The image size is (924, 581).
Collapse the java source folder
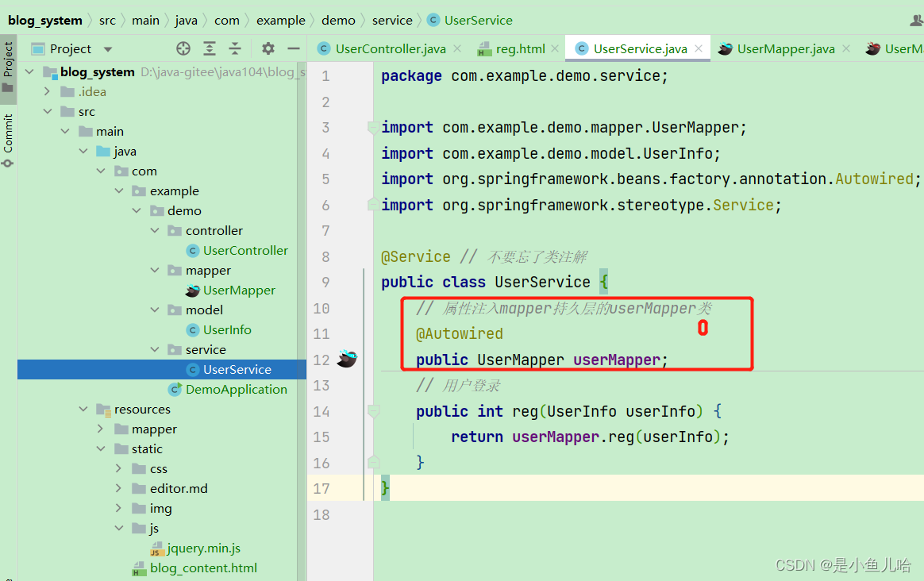[83, 151]
